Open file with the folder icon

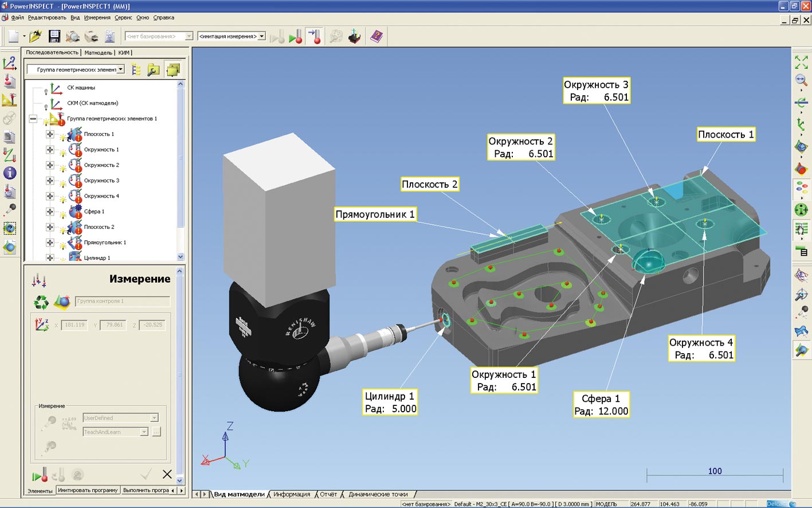(36, 37)
